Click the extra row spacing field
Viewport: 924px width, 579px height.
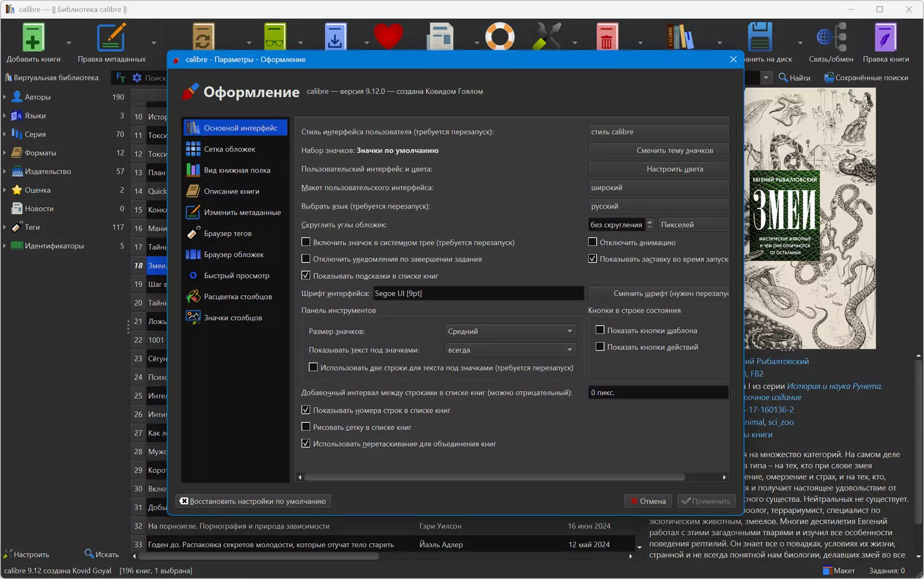659,392
